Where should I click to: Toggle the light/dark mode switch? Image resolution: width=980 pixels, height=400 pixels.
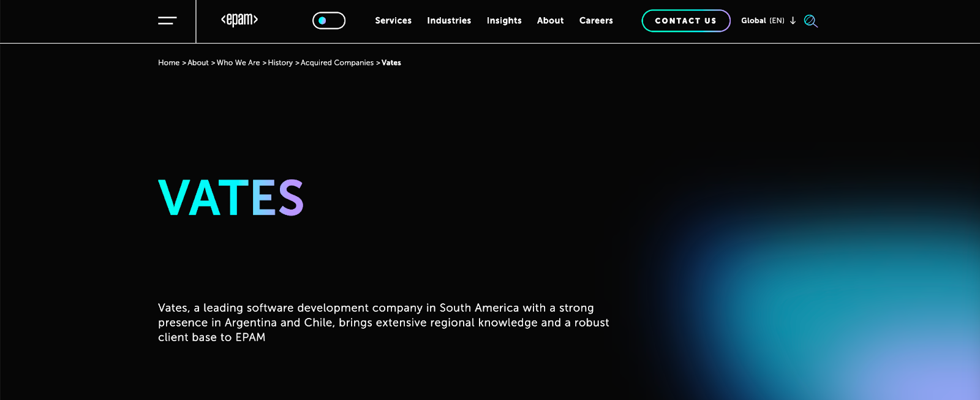pyautogui.click(x=329, y=21)
